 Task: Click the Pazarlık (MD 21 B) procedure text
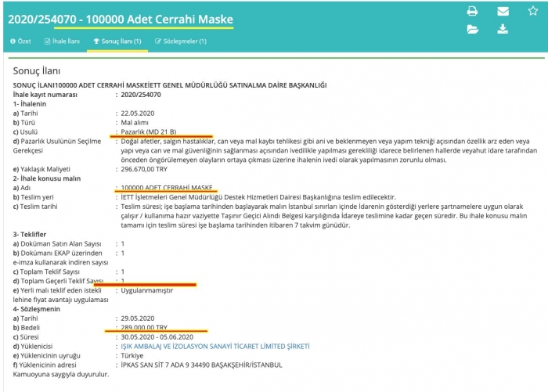click(x=149, y=131)
